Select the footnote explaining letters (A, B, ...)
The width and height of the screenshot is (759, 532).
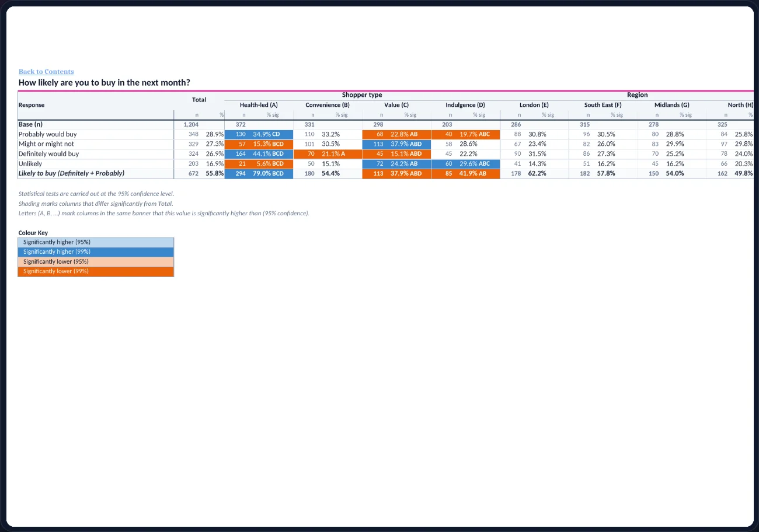click(x=164, y=213)
